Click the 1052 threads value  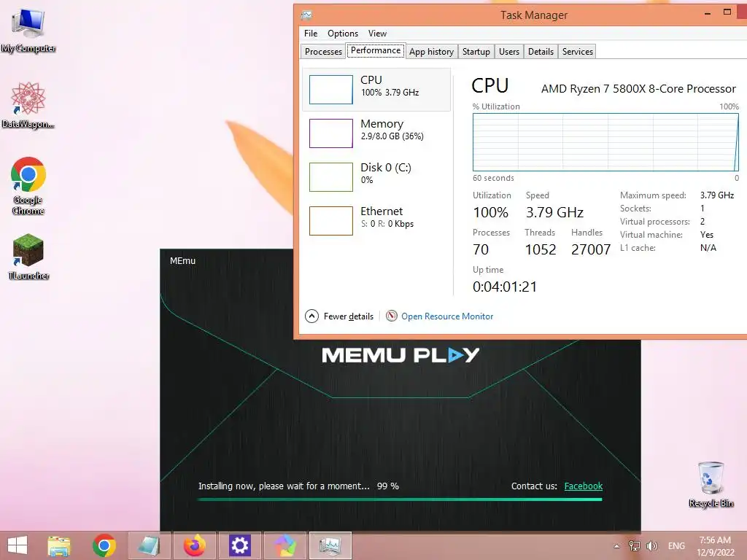[x=541, y=249]
